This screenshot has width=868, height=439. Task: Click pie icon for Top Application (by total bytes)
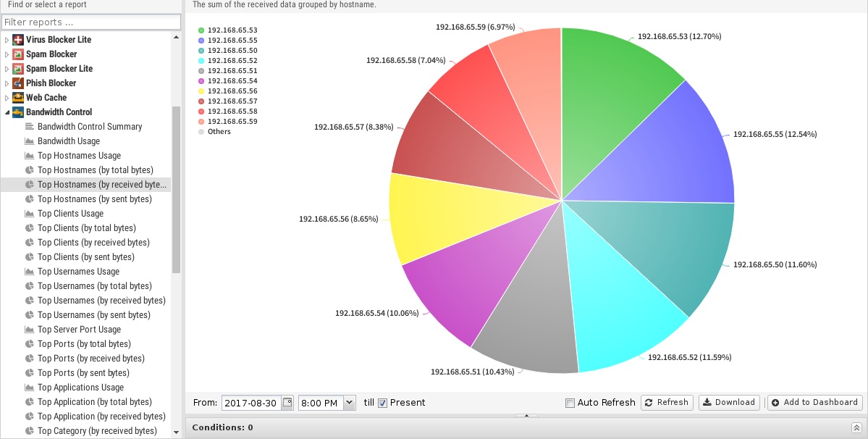pyautogui.click(x=30, y=402)
